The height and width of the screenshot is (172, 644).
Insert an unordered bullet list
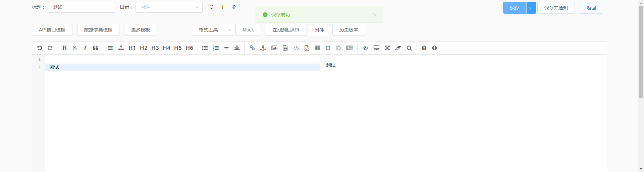click(205, 48)
